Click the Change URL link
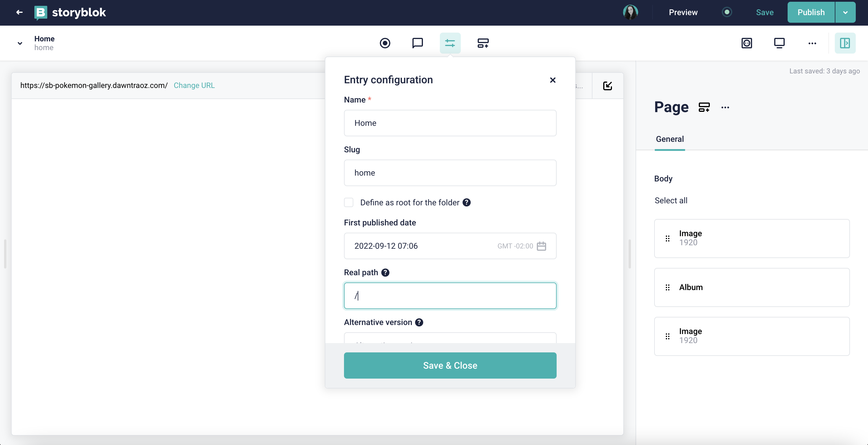868x445 pixels. pos(194,86)
